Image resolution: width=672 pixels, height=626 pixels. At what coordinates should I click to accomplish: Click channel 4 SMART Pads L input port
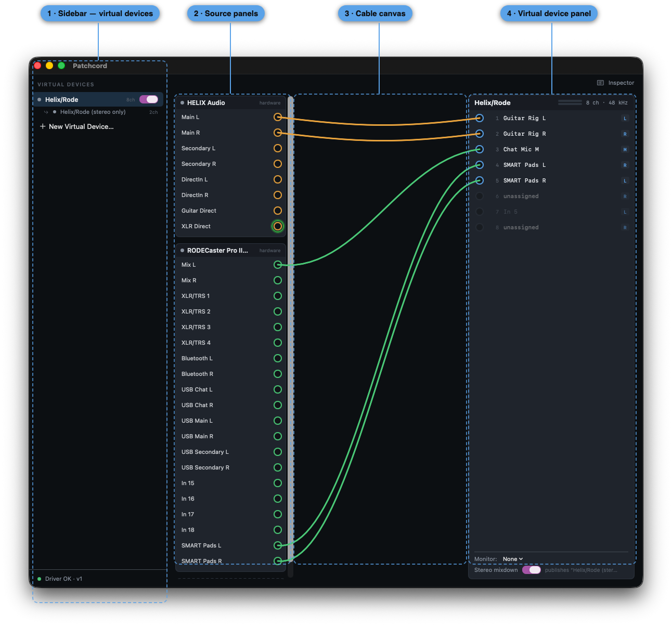tap(480, 165)
